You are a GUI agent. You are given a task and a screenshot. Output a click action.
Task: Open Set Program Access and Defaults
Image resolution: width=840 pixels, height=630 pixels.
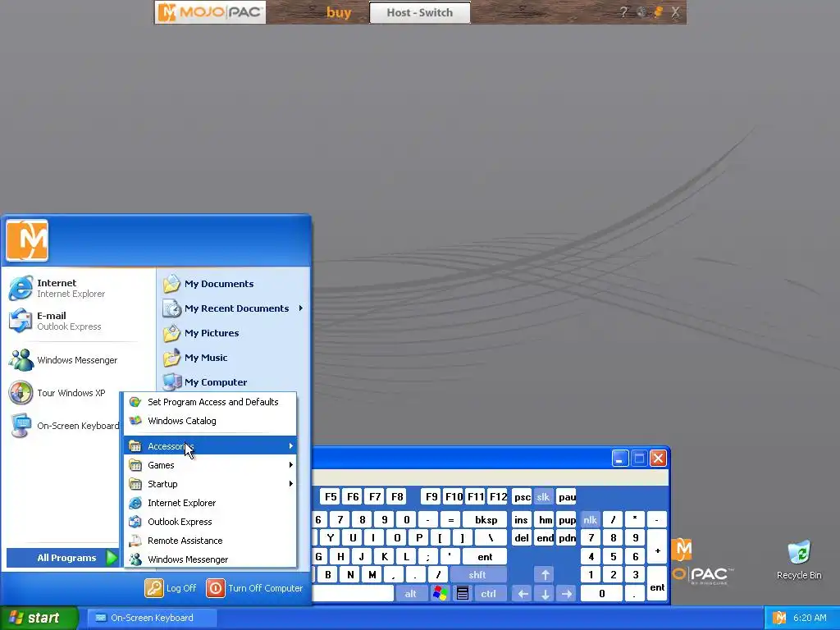210,402
